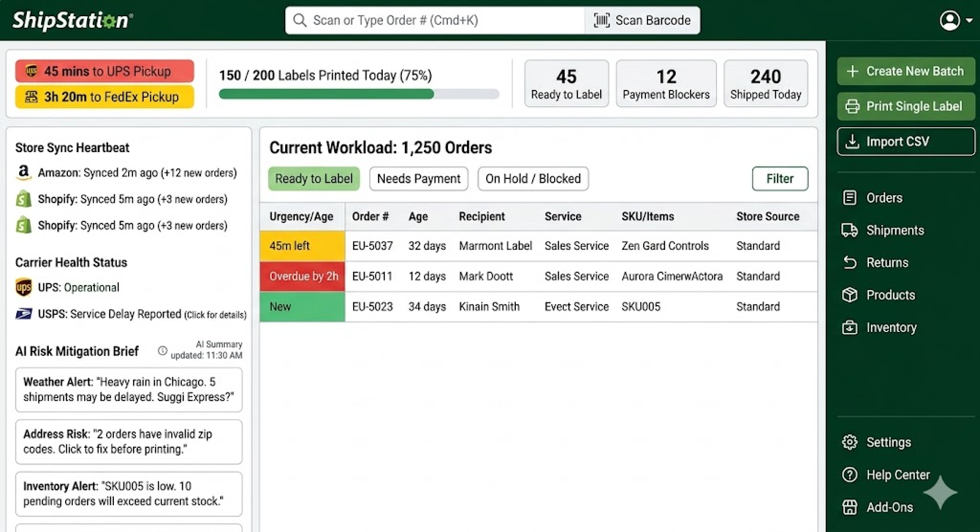Open Settings via the gear icon
The height and width of the screenshot is (532, 980).
click(849, 442)
